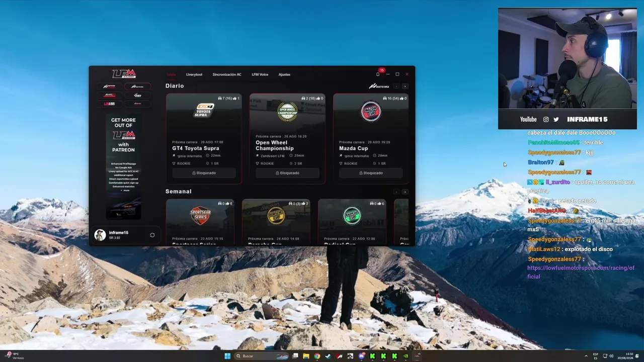Open Discord from taskbar

[361, 356]
